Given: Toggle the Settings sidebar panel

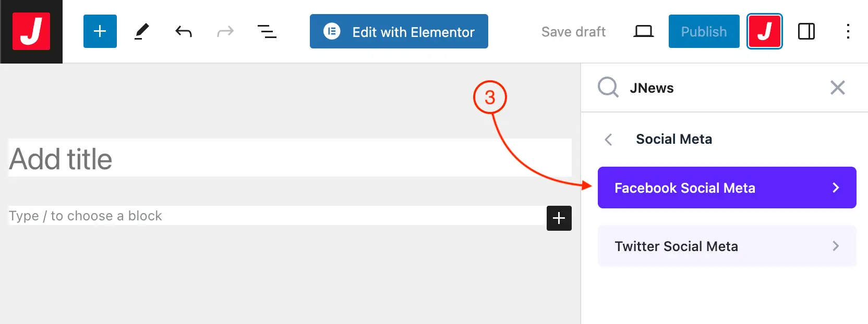Looking at the screenshot, I should 806,32.
